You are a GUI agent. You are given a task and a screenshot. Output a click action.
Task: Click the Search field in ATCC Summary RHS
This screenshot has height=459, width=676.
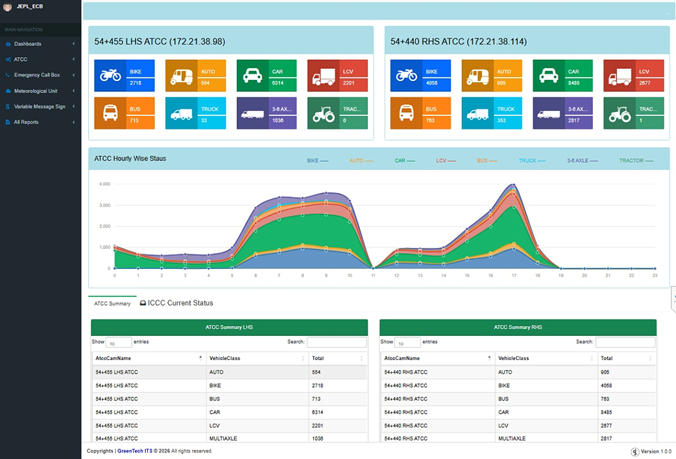click(x=625, y=342)
